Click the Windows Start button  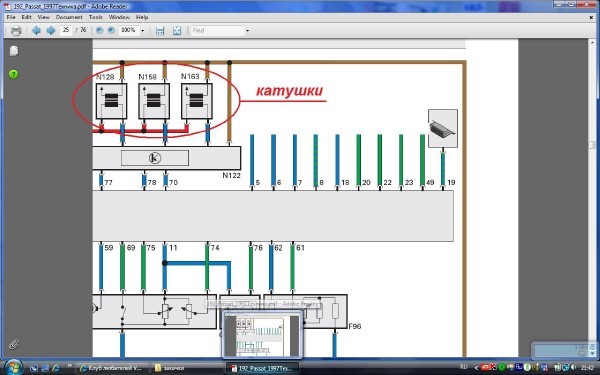pyautogui.click(x=14, y=367)
